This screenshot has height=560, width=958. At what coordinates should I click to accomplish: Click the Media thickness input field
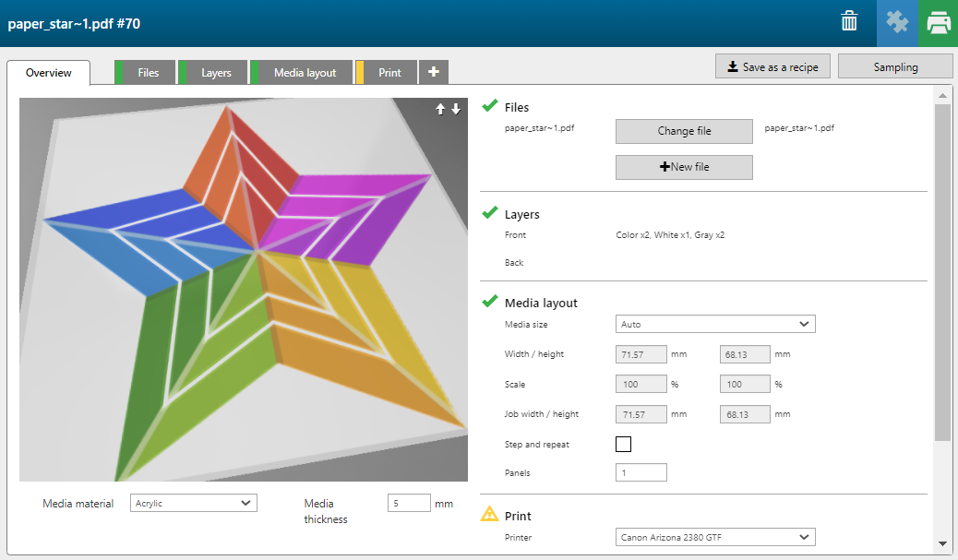pyautogui.click(x=409, y=503)
